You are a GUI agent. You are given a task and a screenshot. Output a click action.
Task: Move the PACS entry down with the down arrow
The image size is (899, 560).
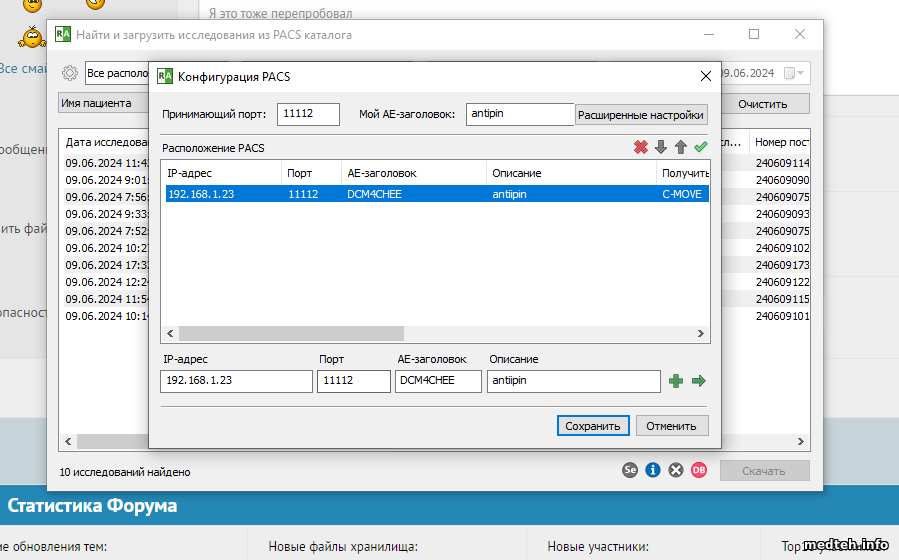[x=661, y=148]
